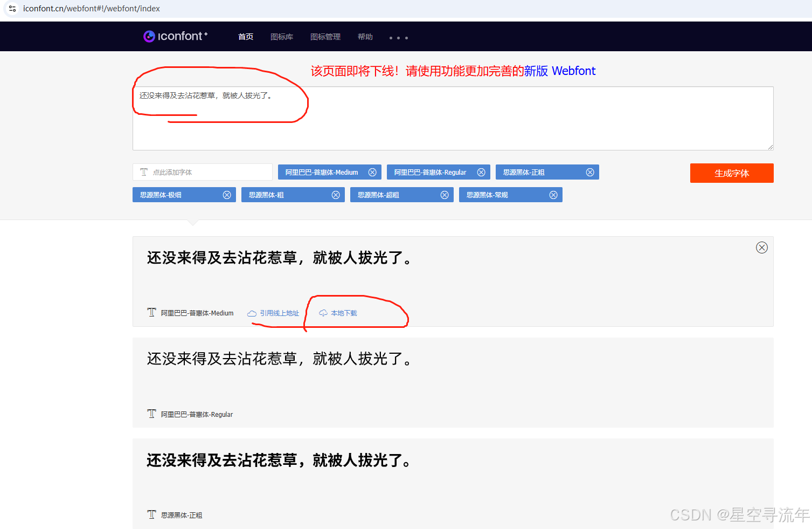Viewport: 812px width, 529px height.
Task: Click the T icon in add-font field
Action: (x=144, y=172)
